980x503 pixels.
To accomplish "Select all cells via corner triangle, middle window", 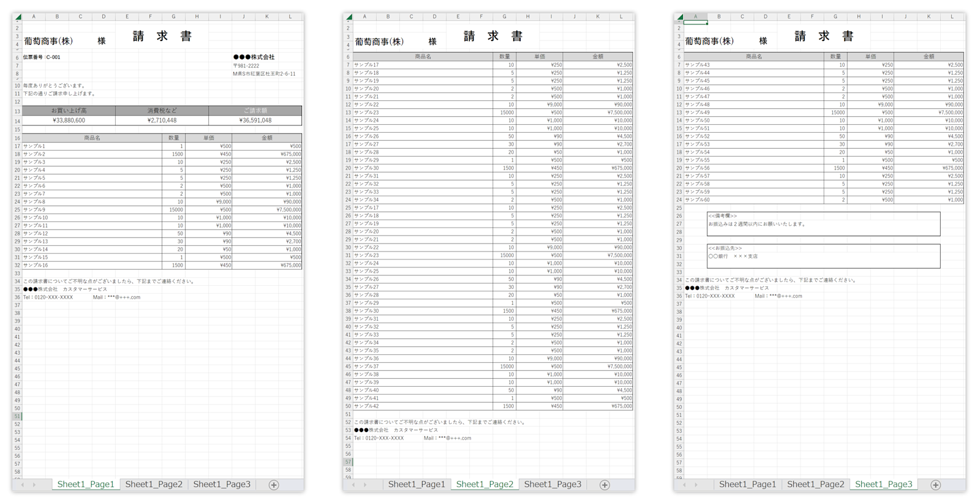I will pos(349,17).
